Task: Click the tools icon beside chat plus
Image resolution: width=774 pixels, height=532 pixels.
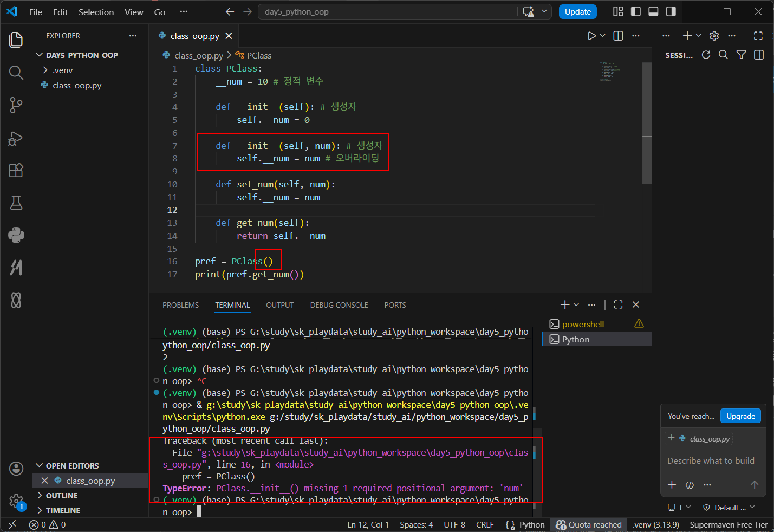Action: click(690, 485)
